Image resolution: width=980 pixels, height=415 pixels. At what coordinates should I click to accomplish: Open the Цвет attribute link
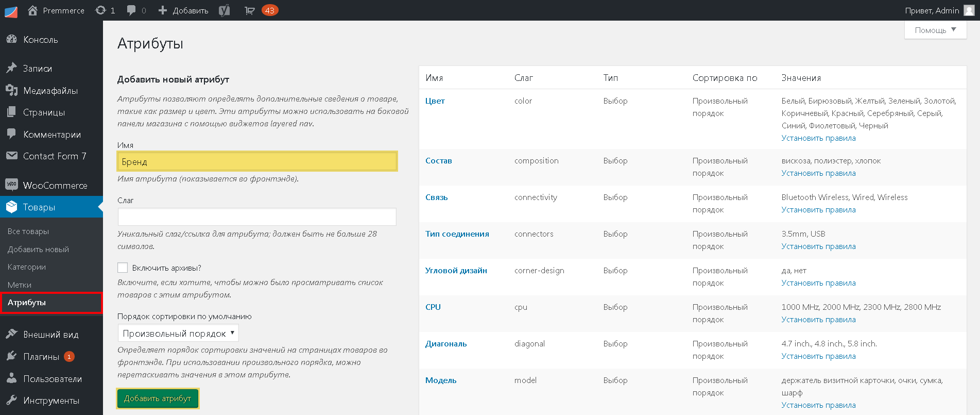tap(435, 101)
